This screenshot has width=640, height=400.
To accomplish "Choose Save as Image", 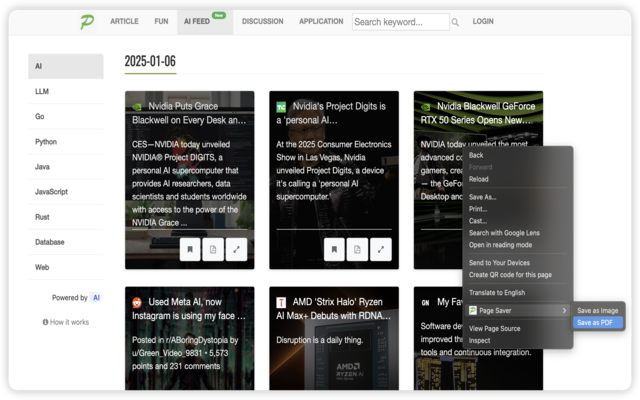I will click(598, 311).
